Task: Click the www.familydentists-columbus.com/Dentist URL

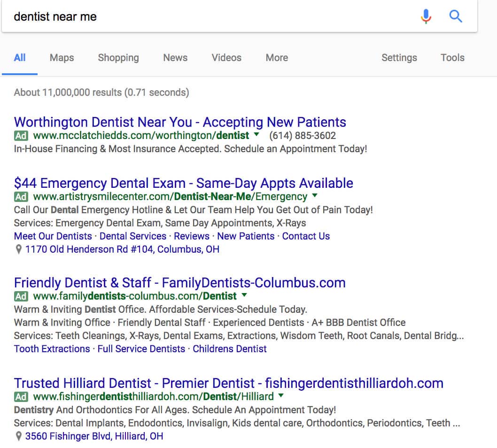Action: click(x=135, y=296)
